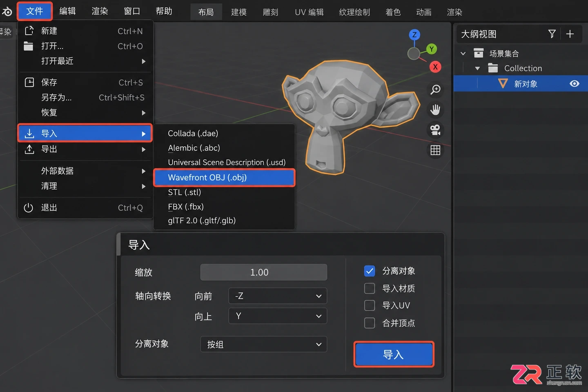
Task: Select 另存为... menu entry
Action: point(85,98)
